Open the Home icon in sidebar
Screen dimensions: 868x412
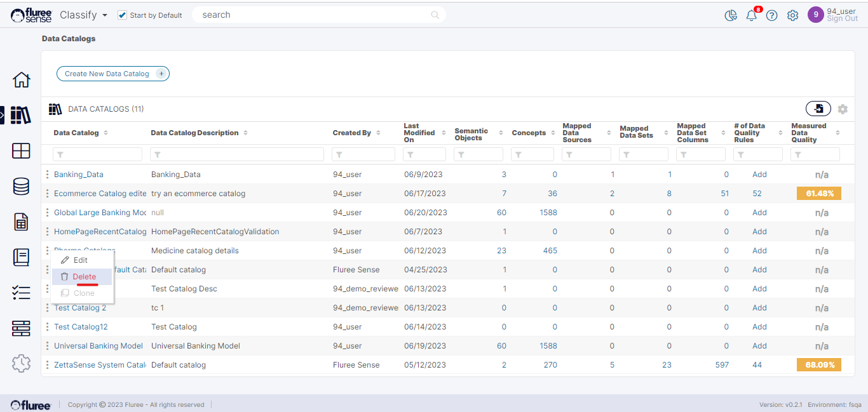point(21,80)
